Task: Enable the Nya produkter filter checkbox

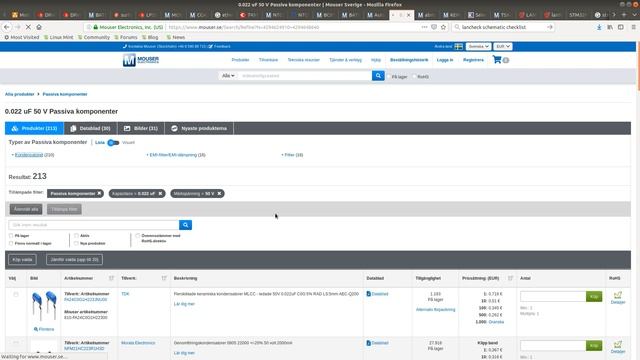Action: 76,243
